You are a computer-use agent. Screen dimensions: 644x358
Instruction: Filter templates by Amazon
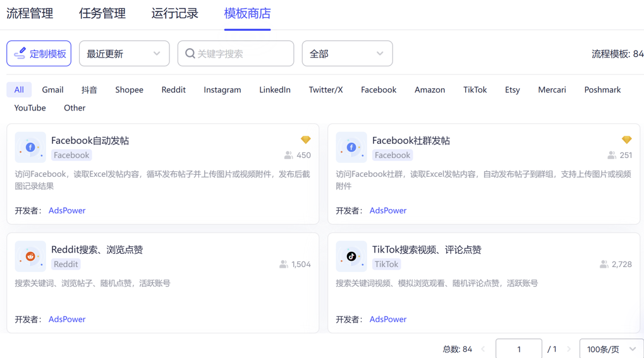[430, 90]
